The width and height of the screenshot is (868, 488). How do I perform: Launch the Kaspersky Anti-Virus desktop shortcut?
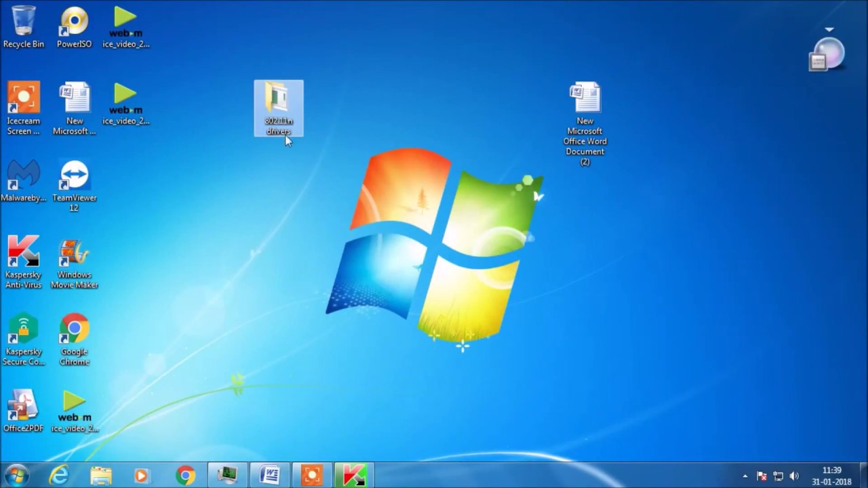[24, 262]
